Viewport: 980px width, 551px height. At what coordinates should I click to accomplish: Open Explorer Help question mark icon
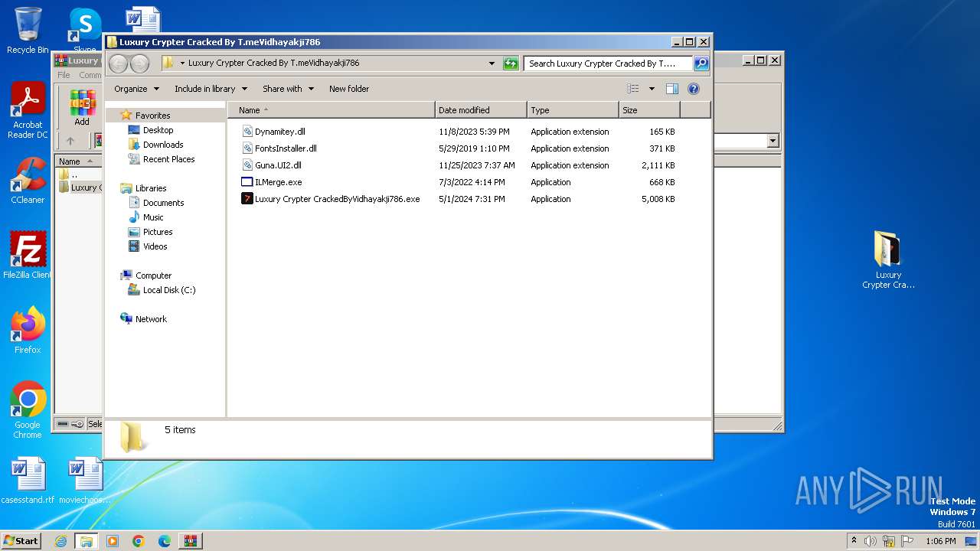(694, 89)
